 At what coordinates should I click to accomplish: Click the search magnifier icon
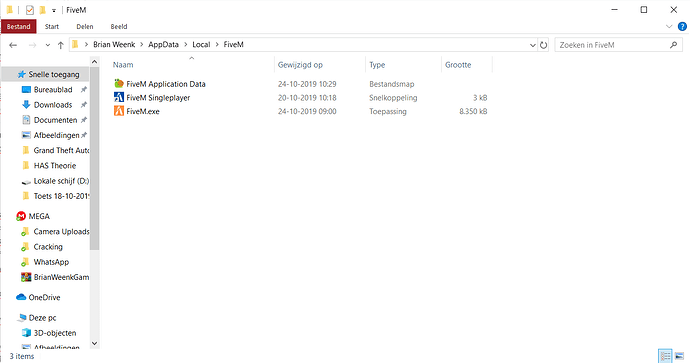click(673, 44)
